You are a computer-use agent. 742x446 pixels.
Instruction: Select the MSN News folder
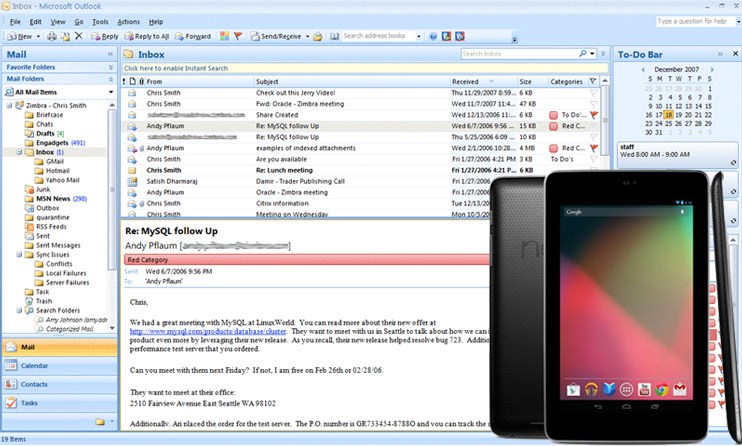click(x=56, y=199)
